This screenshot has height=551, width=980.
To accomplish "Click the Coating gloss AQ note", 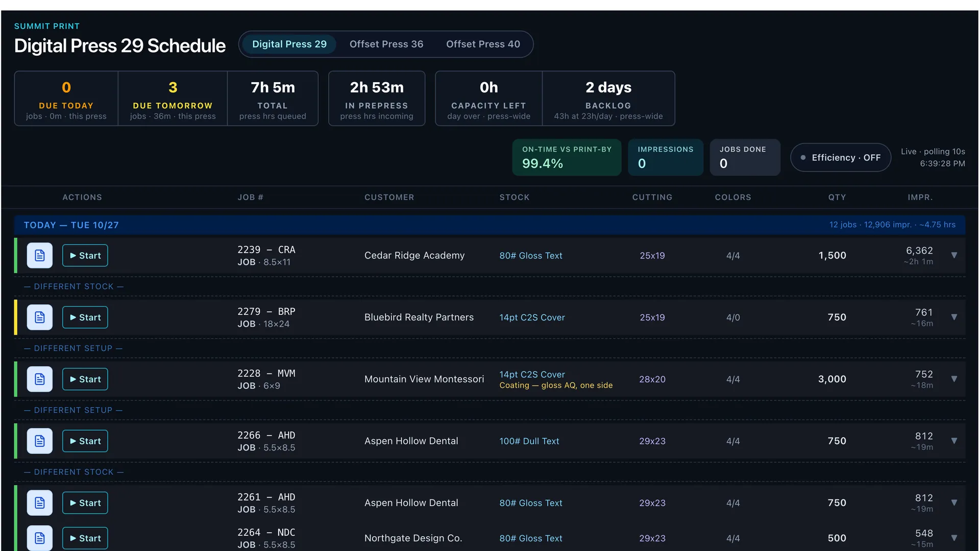I will click(x=556, y=386).
